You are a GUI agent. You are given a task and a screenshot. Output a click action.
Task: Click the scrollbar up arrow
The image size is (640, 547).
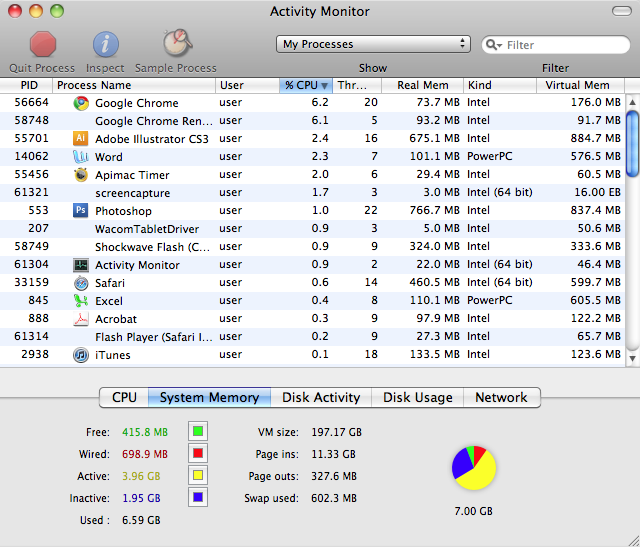(632, 102)
